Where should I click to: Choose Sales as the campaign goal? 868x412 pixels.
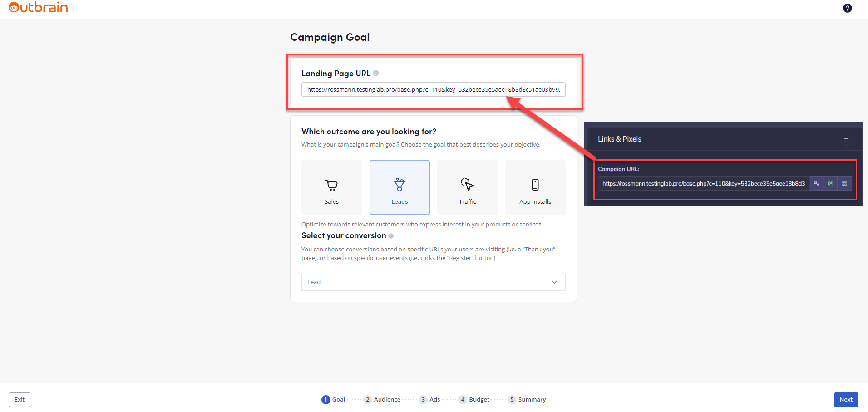click(x=331, y=187)
